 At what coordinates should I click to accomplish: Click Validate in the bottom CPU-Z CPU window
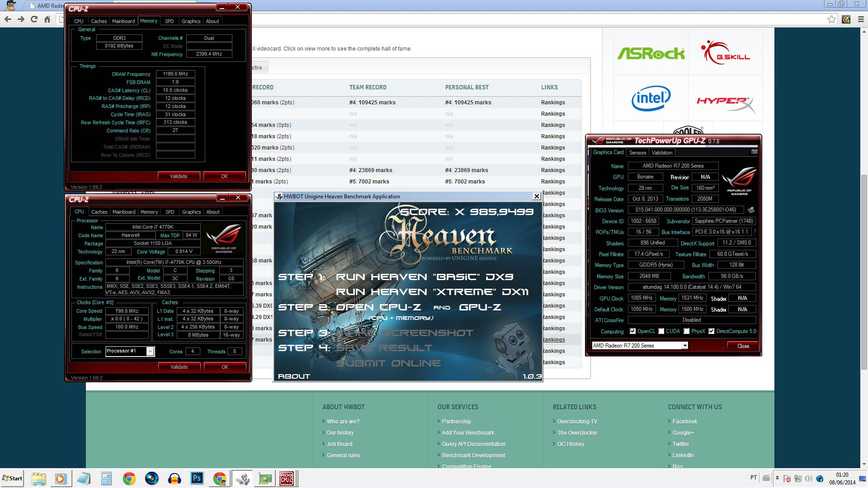[179, 367]
